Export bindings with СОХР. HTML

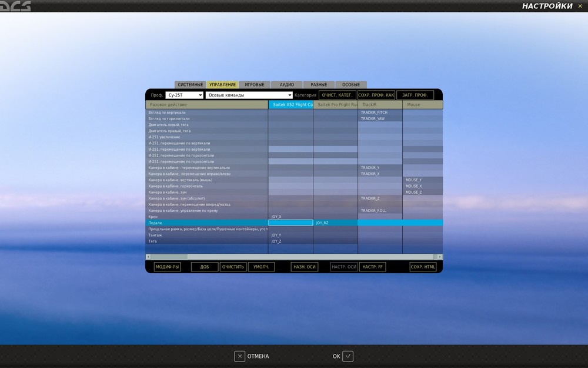pos(423,267)
